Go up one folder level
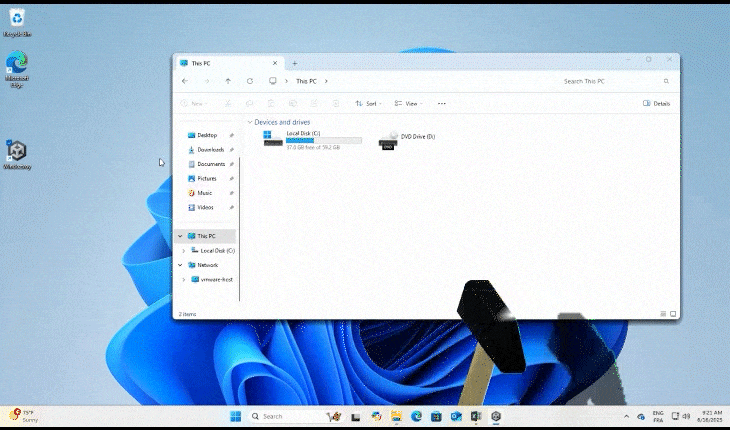 pos(228,81)
